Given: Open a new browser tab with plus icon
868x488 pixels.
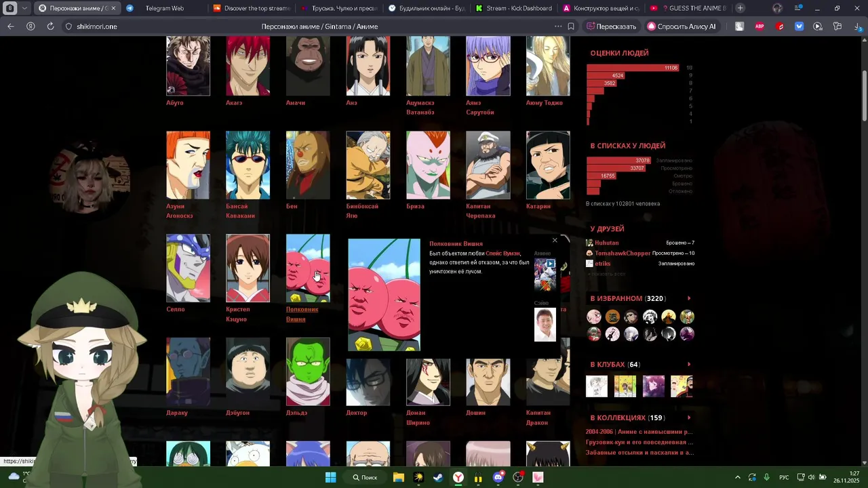Looking at the screenshot, I should click(x=740, y=8).
